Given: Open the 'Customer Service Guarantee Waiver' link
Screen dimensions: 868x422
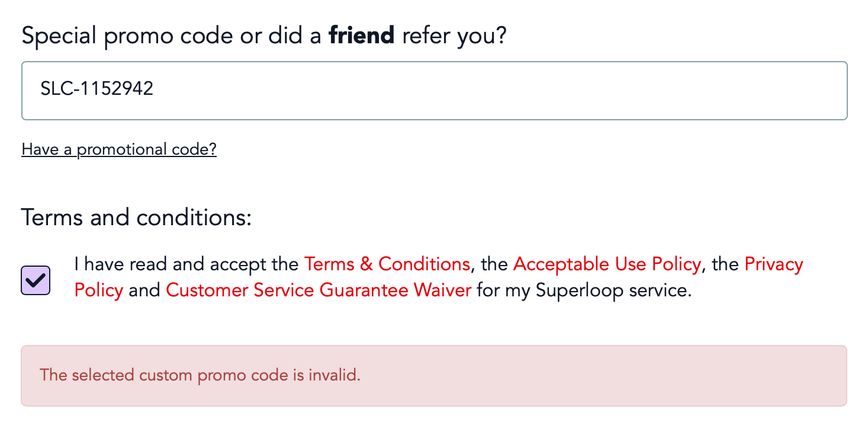Looking at the screenshot, I should (317, 290).
